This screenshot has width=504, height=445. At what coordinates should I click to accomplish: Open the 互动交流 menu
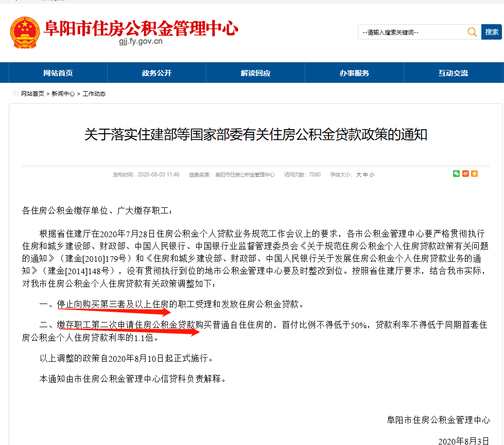point(453,73)
